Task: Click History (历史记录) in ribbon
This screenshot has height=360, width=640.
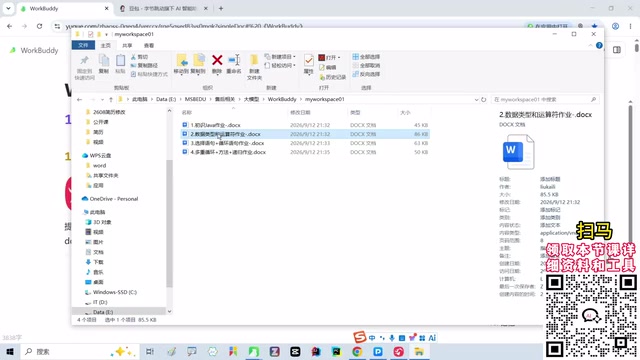Action: coord(333,77)
